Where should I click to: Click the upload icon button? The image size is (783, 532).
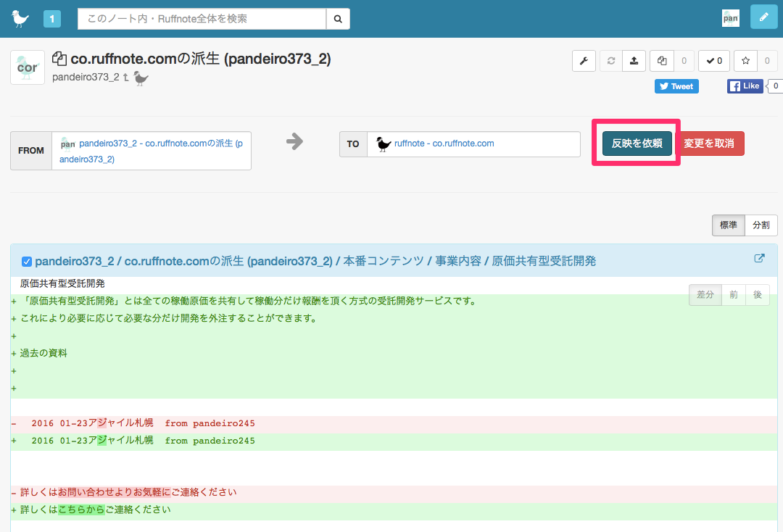tap(634, 61)
